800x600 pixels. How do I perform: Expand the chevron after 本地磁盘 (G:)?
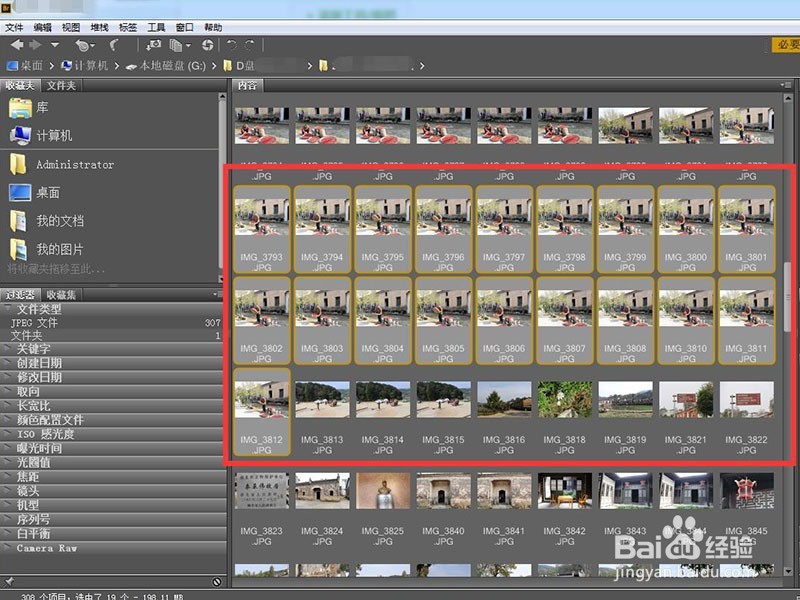pyautogui.click(x=214, y=66)
